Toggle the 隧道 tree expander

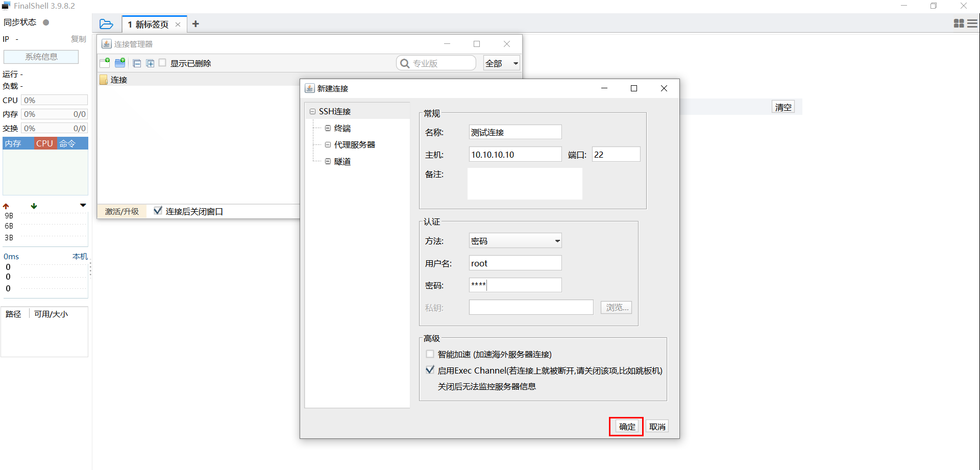tap(328, 161)
